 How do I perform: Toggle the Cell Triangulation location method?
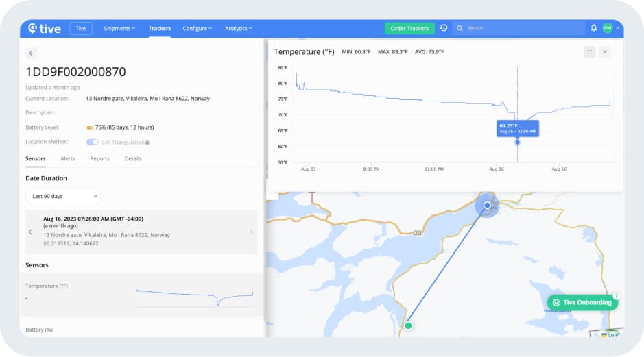92,142
